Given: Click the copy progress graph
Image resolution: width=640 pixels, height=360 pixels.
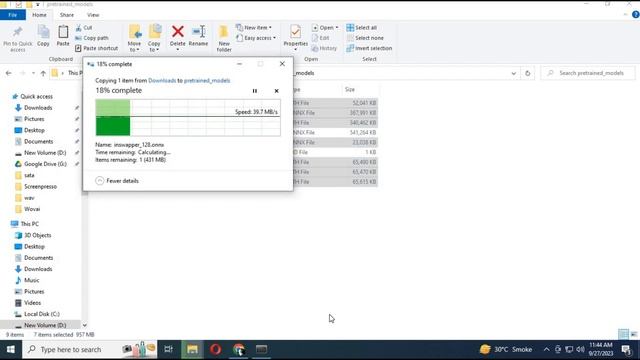Looking at the screenshot, I should point(188,118).
